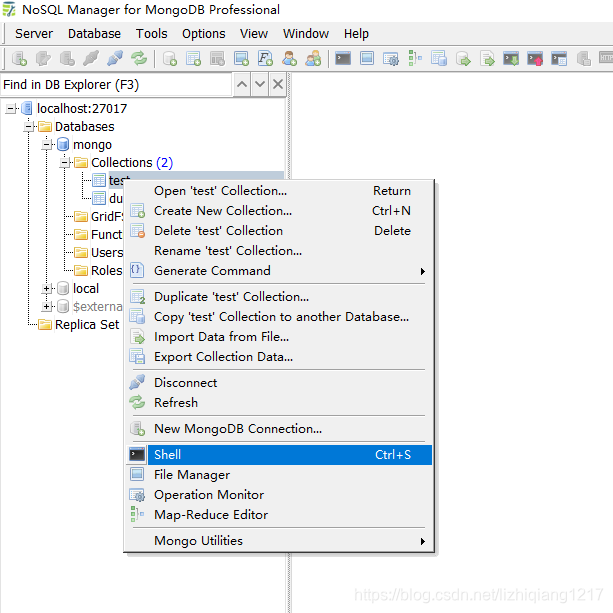Click the Create Function 'F' toolbar icon
The width and height of the screenshot is (613, 613).
point(265,59)
